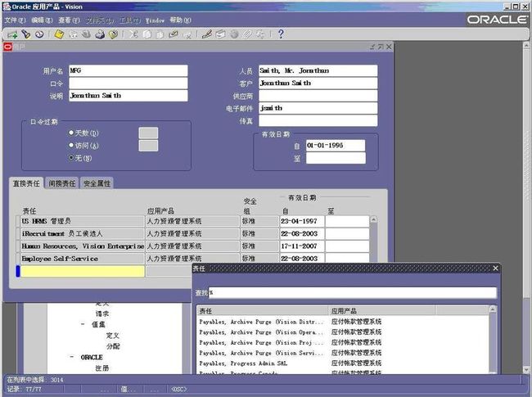Click the yellow Save icon
This screenshot has height=397, width=532.
(59, 34)
